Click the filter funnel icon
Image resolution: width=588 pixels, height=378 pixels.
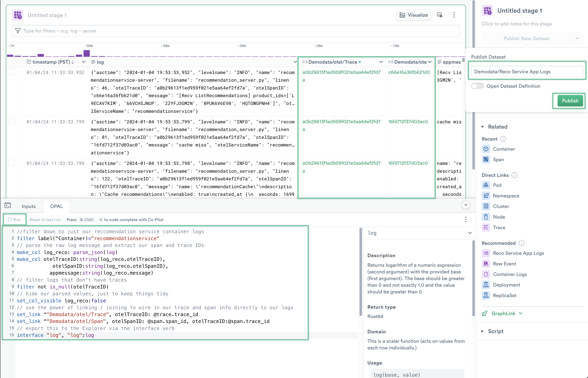(18, 31)
